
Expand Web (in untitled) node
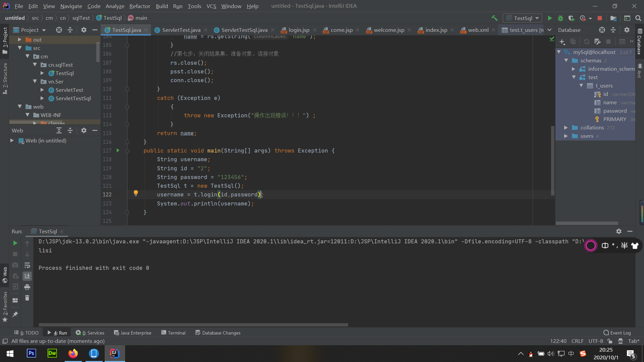[x=12, y=140]
